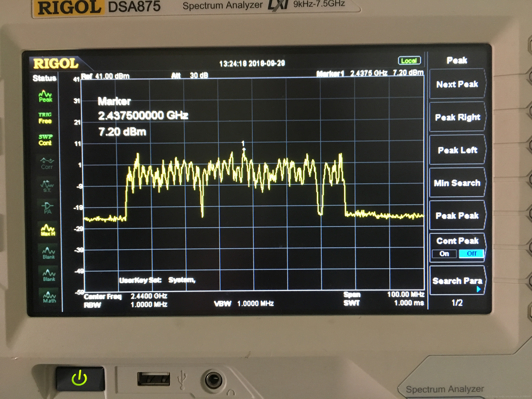Viewport: 532px width, 399px height.
Task: Click the SWT 1.000 ms value
Action: click(x=409, y=303)
